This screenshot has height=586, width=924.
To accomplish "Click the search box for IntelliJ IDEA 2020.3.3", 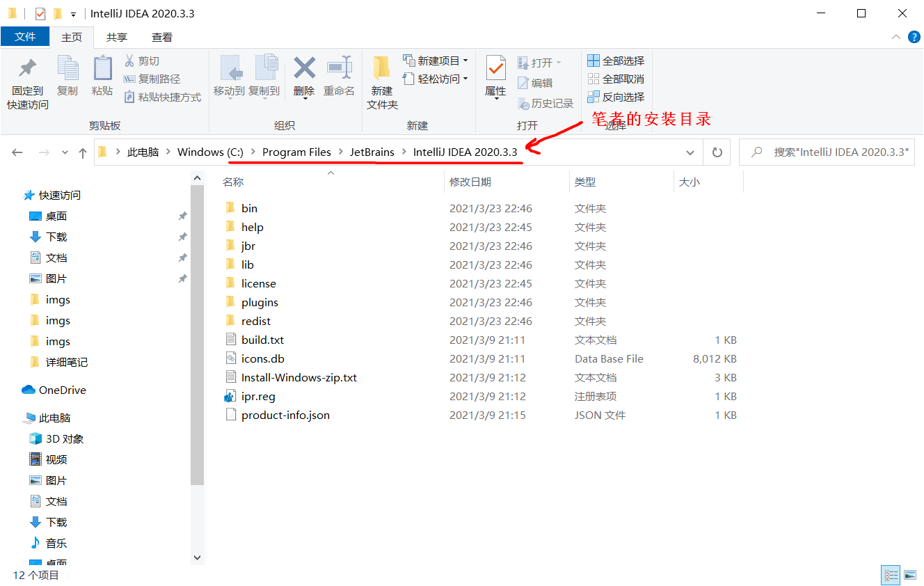I will [x=827, y=152].
